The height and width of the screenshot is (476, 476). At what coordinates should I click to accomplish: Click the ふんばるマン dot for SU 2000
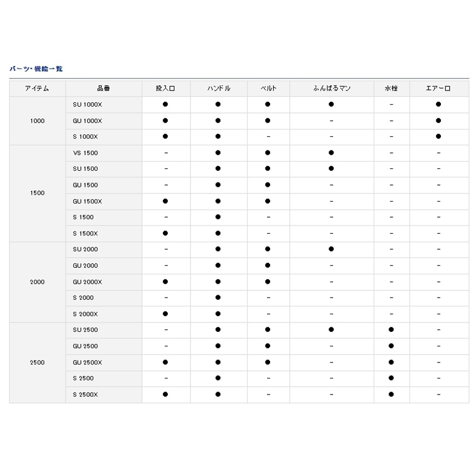click(331, 249)
